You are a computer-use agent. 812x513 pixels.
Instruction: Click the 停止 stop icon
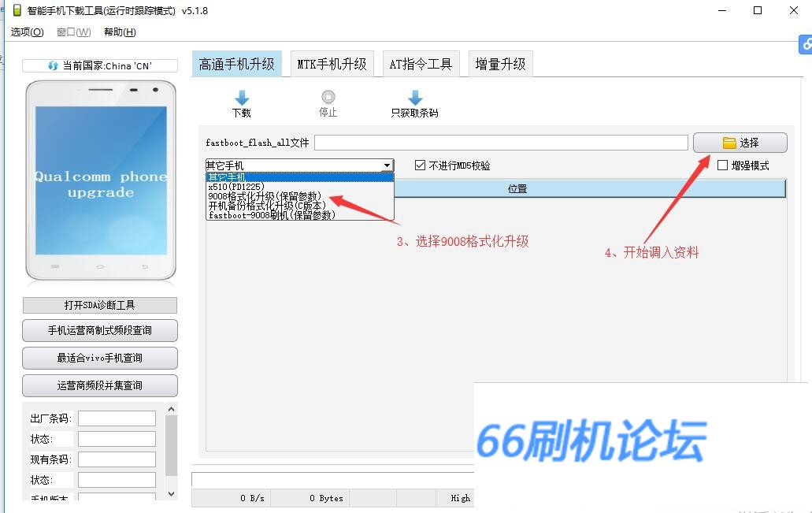[328, 97]
